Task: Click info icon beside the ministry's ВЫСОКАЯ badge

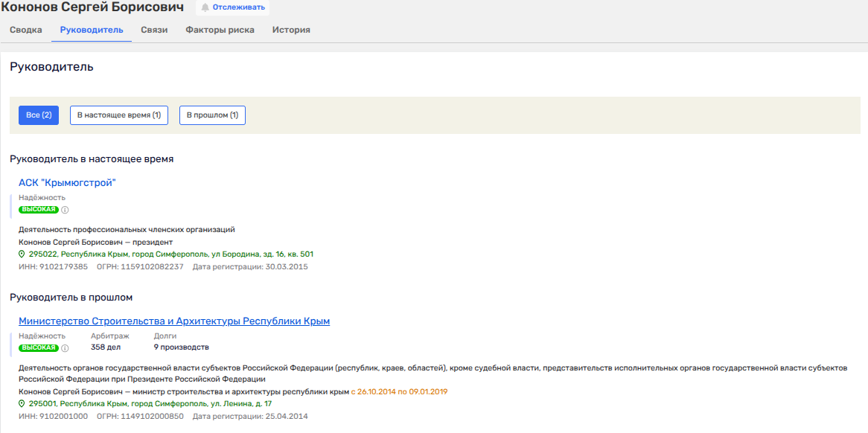Action: pyautogui.click(x=65, y=347)
